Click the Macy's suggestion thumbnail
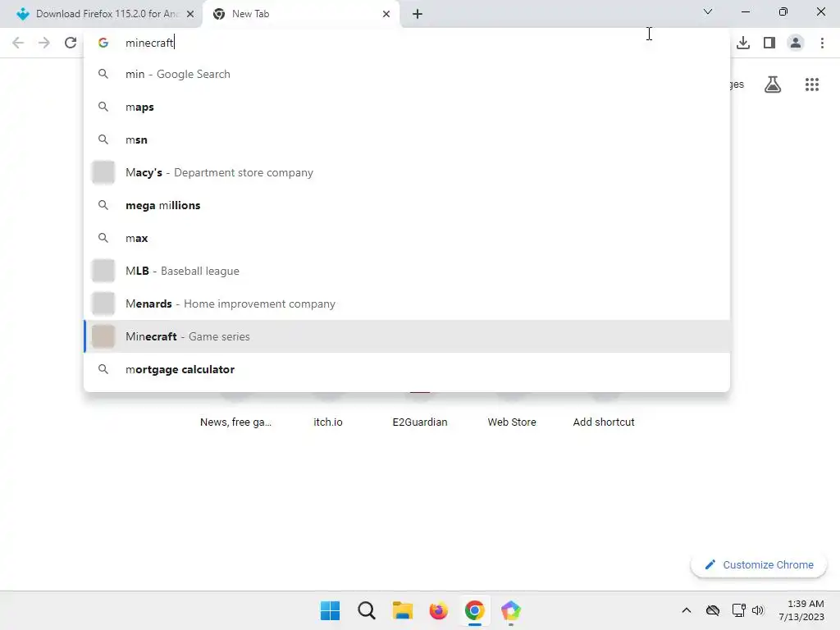The height and width of the screenshot is (630, 840). tap(103, 172)
